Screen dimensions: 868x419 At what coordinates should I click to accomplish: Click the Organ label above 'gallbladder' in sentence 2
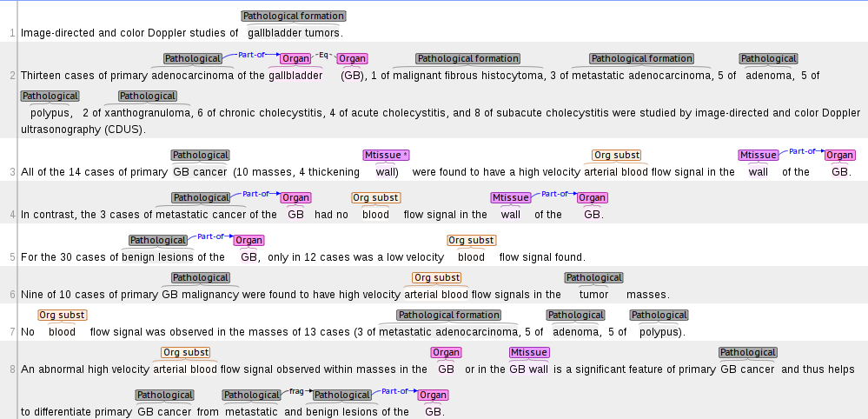point(295,58)
